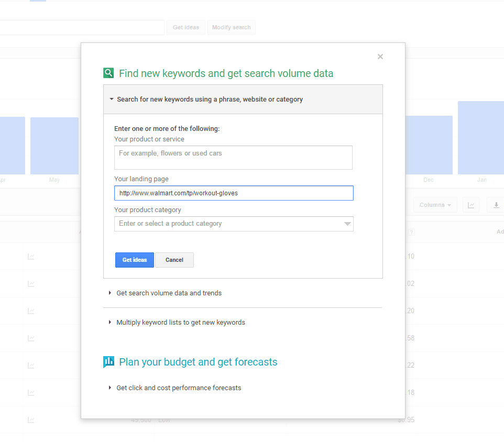Click the landing page URL field
504x442 pixels.
click(x=233, y=193)
